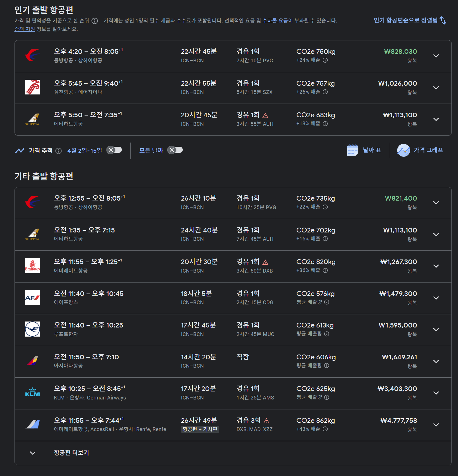Click emissions info icon for CO2e 576kg
This screenshot has width=458, height=476.
327,302
